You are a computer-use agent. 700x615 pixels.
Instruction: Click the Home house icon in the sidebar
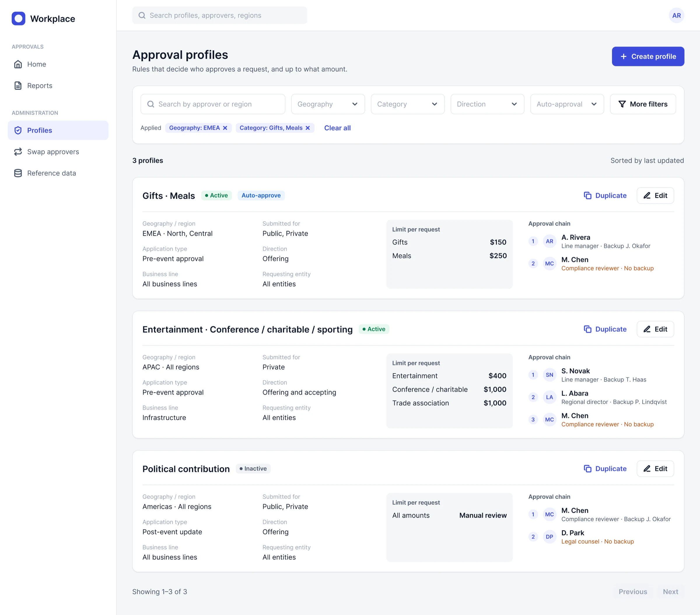click(18, 64)
